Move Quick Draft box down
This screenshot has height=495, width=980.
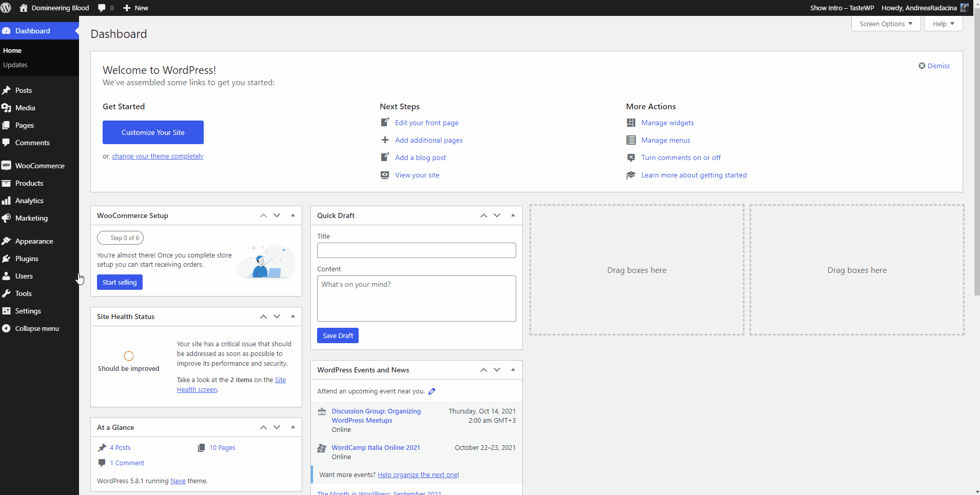tap(497, 215)
